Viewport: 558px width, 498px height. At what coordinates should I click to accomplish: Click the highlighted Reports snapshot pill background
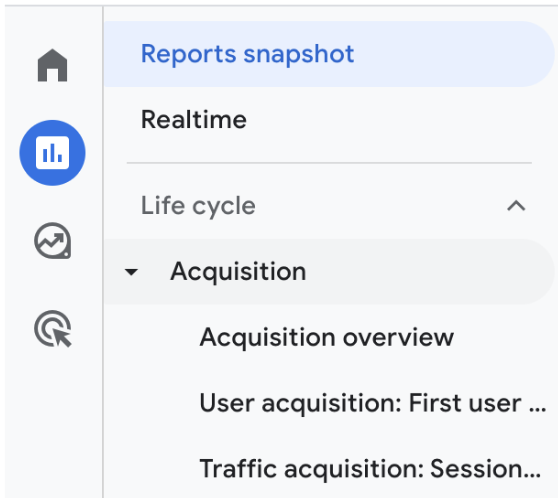coord(329,54)
